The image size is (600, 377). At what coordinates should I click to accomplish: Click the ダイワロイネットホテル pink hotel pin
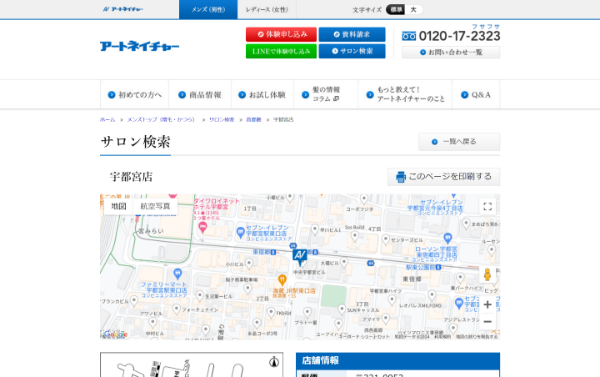click(203, 227)
